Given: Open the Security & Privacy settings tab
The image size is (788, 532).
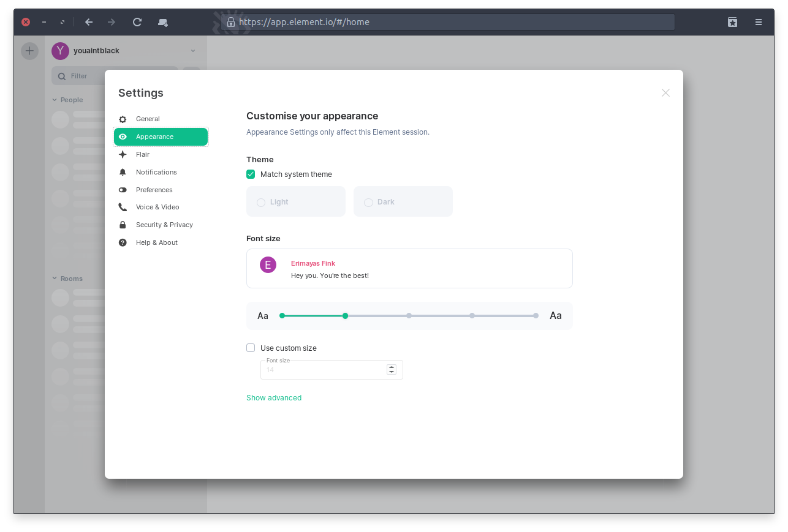Looking at the screenshot, I should click(x=161, y=225).
